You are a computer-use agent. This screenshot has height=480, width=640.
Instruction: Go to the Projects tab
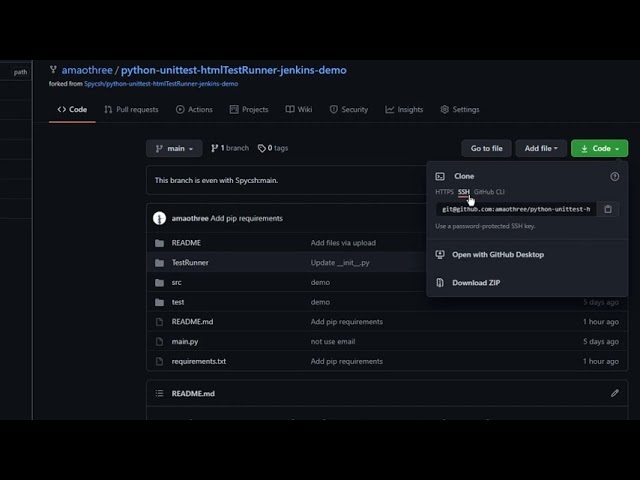click(x=249, y=109)
